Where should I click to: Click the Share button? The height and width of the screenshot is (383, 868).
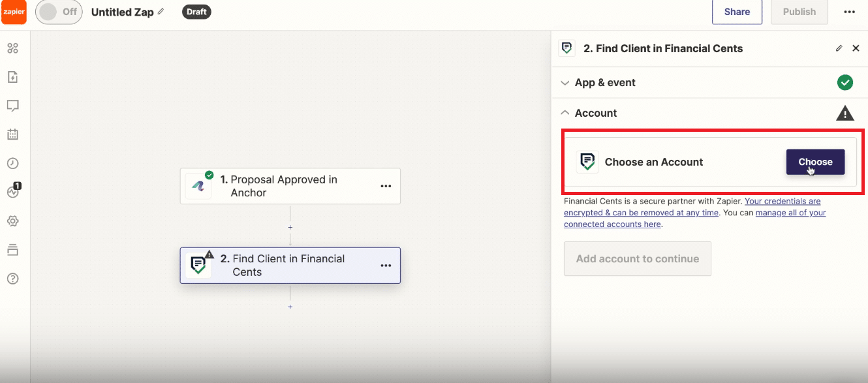click(737, 12)
